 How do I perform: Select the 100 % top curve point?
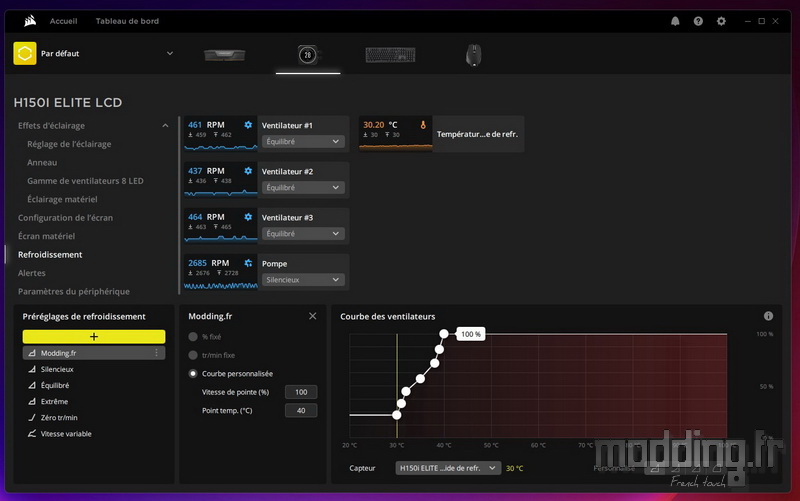click(x=444, y=334)
